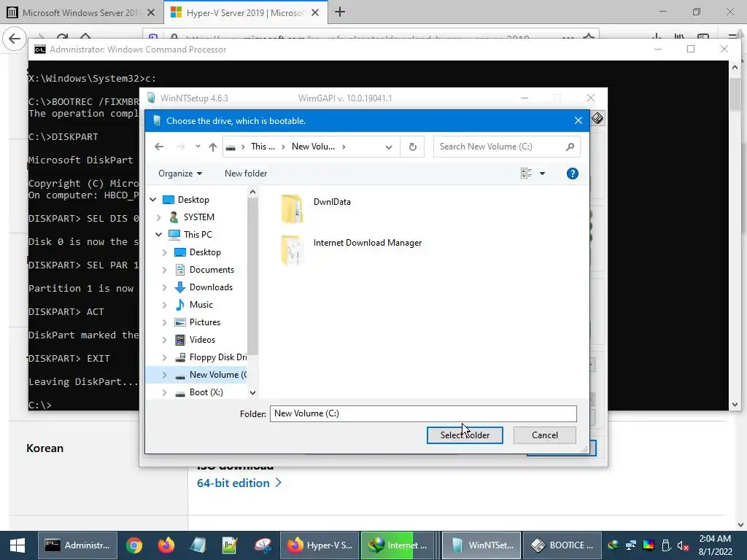Switch to BOOTICE taskbar button
This screenshot has height=560, width=747.
tap(562, 545)
